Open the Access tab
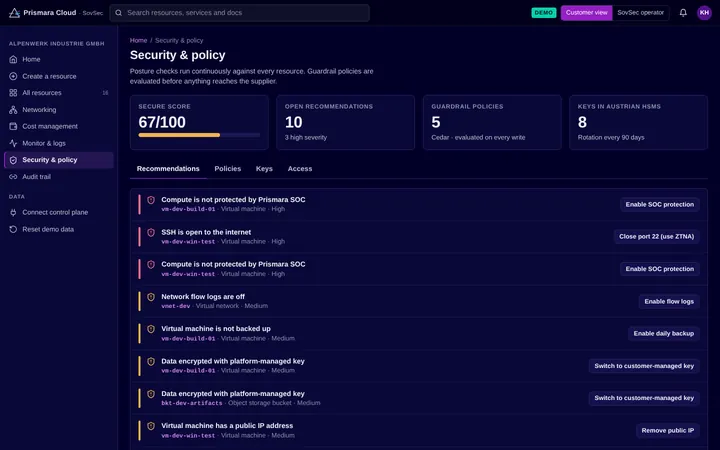720x450 pixels. point(300,169)
